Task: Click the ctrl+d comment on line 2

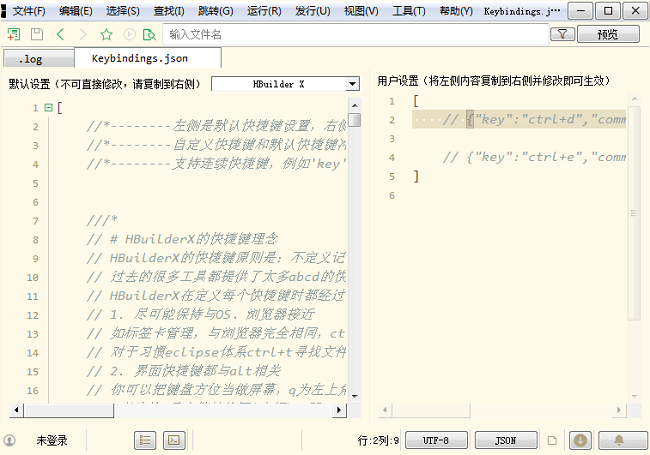Action: click(534, 120)
